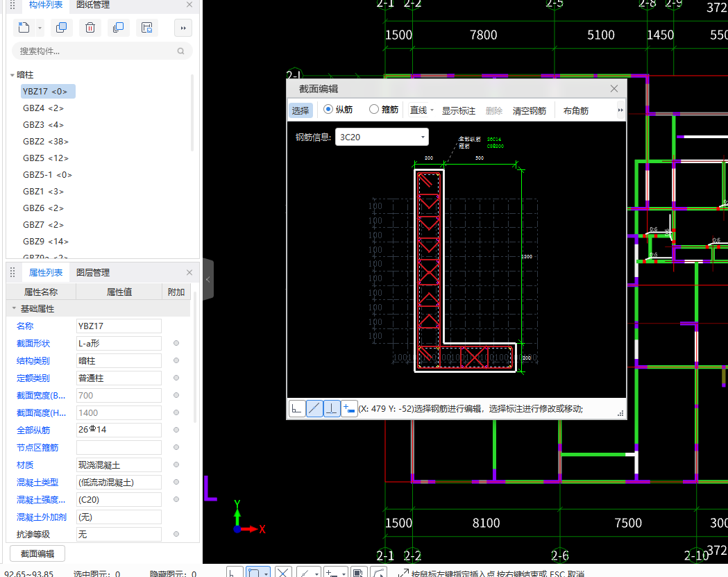
Task: Select YBZ17 <0> in component list
Action: click(x=48, y=92)
